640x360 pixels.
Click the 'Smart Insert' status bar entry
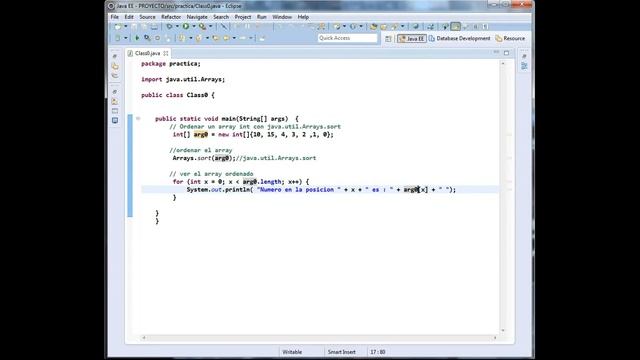(x=342, y=352)
